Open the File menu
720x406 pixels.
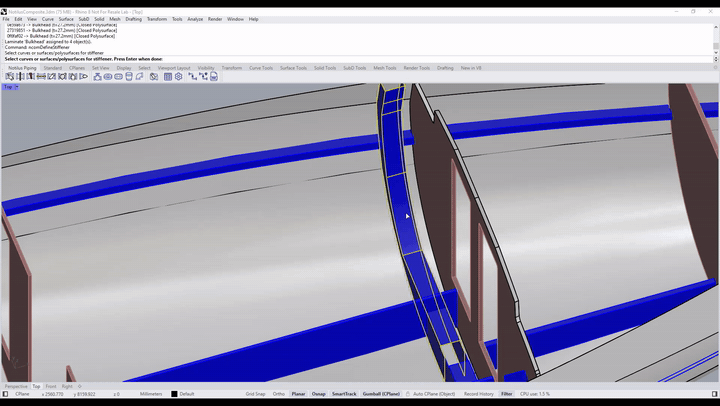(6, 19)
